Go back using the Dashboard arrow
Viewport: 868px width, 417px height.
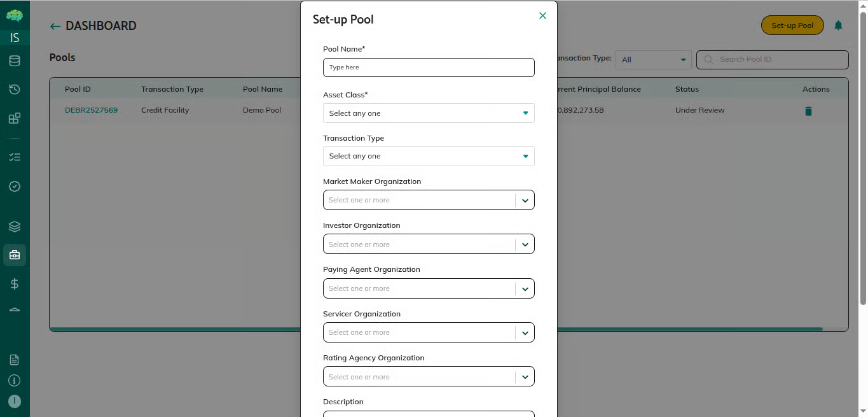coord(55,26)
